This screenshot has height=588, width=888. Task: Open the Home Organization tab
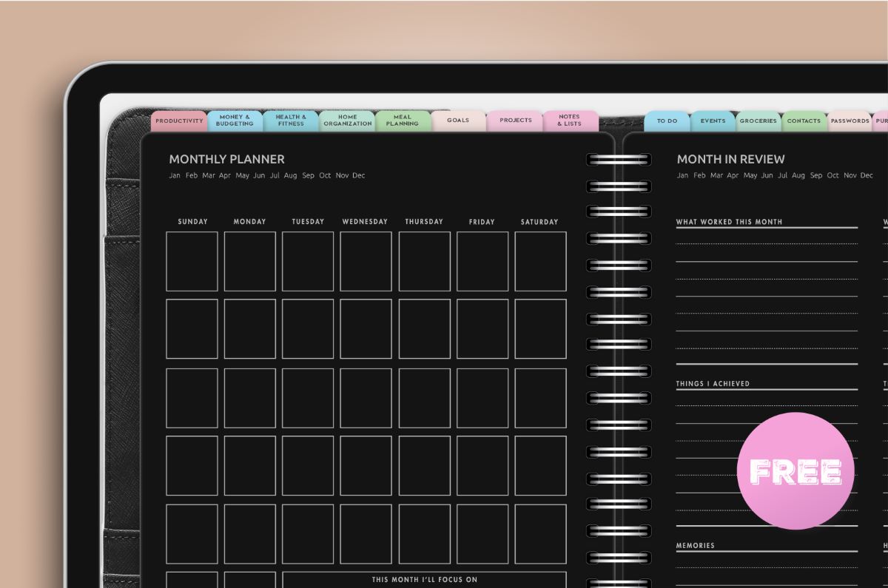tap(347, 121)
